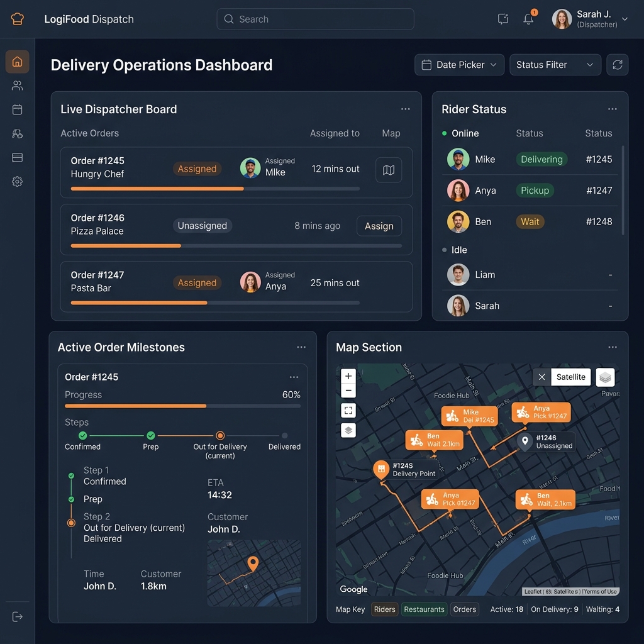Click the Pickup status for Anya
This screenshot has height=644, width=644.
(x=535, y=191)
